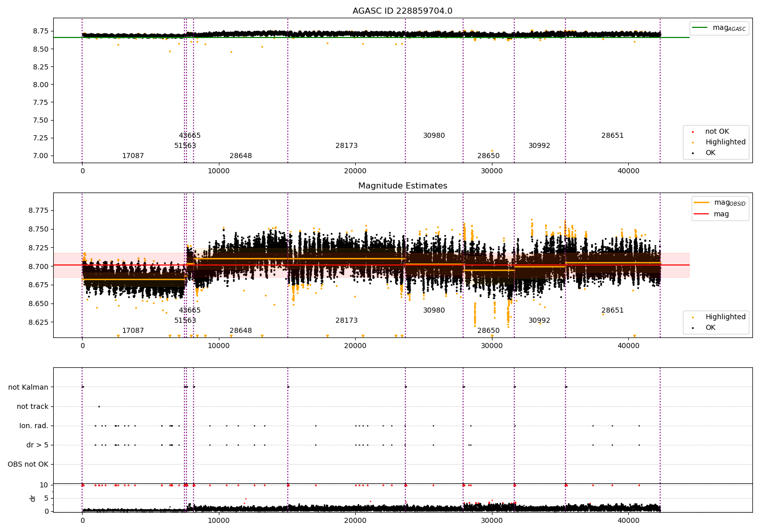Click obsid label 28648 in the top plot

click(241, 156)
